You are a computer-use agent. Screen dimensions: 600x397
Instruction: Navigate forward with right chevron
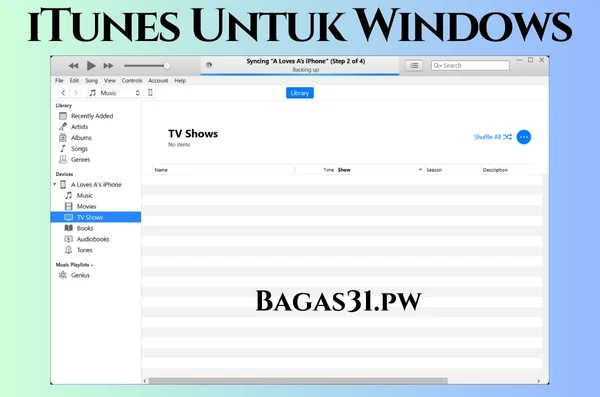pos(76,93)
